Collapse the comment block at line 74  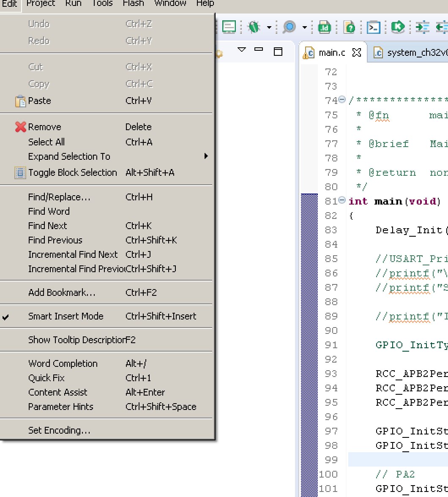coord(341,100)
